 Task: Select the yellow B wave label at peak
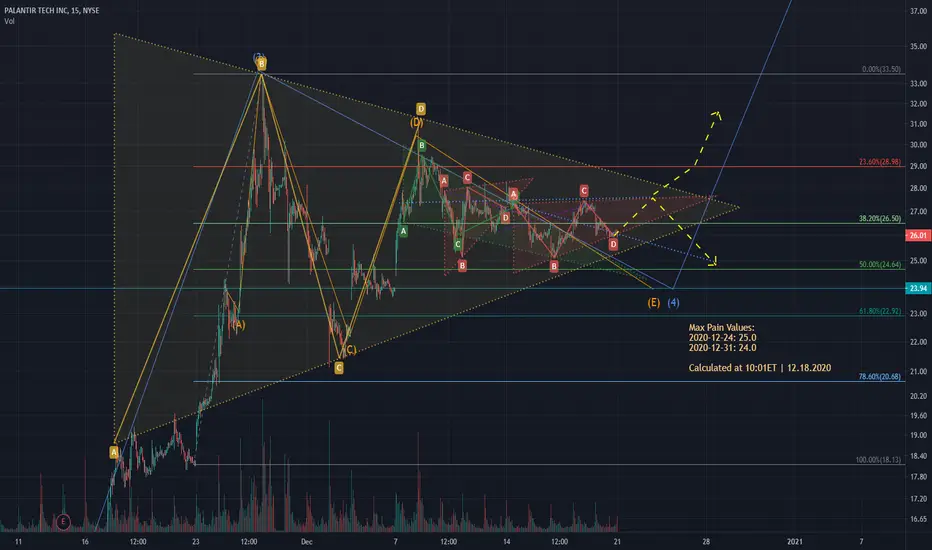click(261, 64)
